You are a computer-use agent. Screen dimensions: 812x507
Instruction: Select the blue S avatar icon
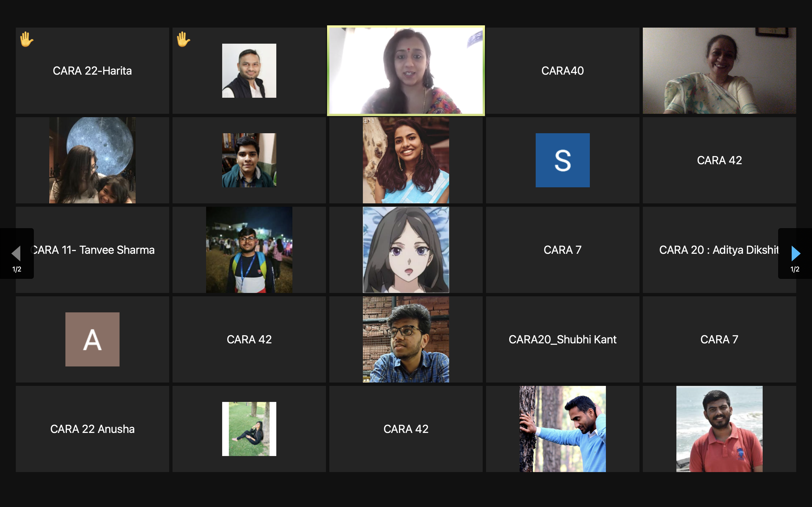(562, 160)
